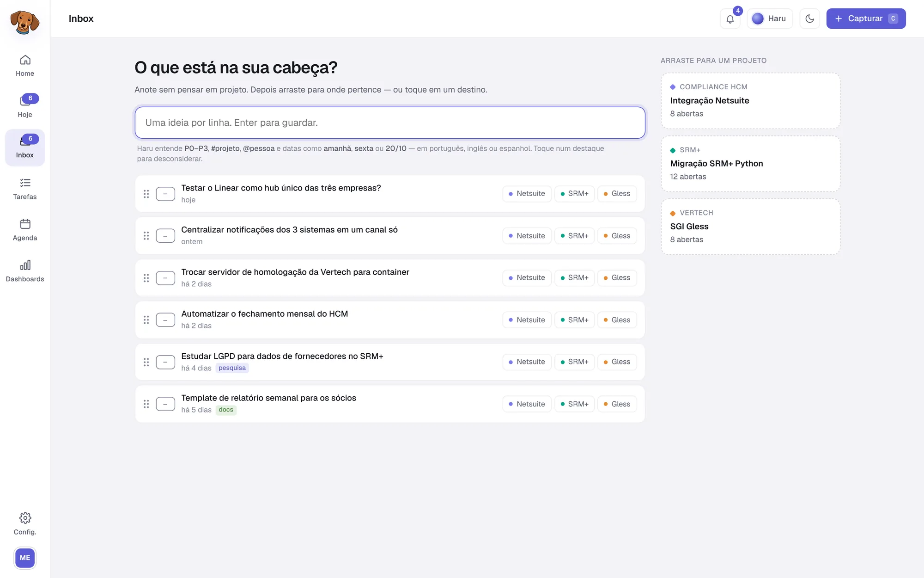
Task: Move Template de relatório to Netsuite
Action: pyautogui.click(x=527, y=404)
